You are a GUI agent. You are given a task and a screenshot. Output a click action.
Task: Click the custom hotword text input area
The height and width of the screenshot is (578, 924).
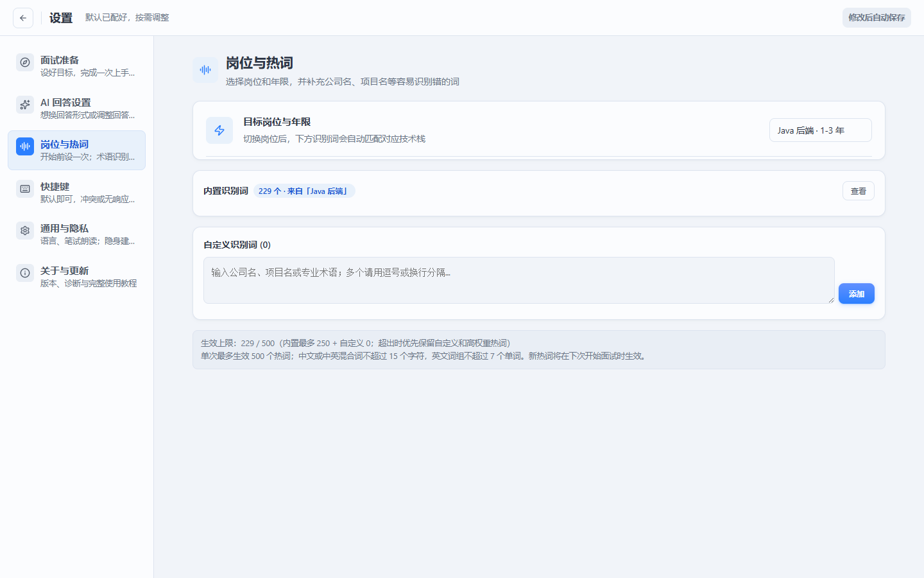(x=519, y=281)
